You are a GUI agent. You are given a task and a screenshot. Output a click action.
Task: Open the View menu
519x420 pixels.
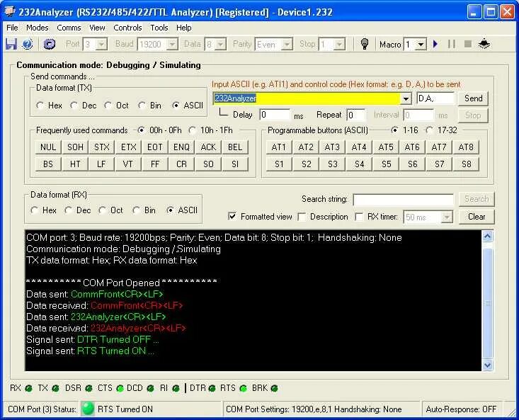coord(97,28)
